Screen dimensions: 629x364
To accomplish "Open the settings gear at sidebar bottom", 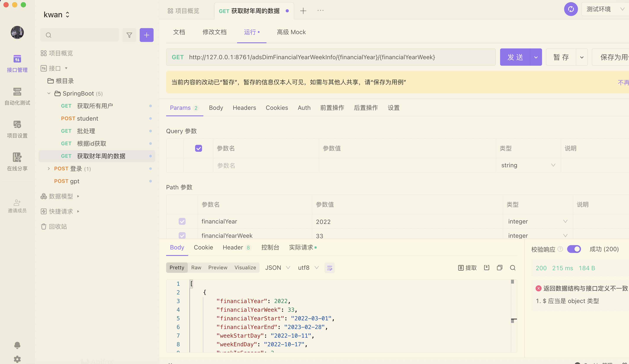I will (x=17, y=359).
